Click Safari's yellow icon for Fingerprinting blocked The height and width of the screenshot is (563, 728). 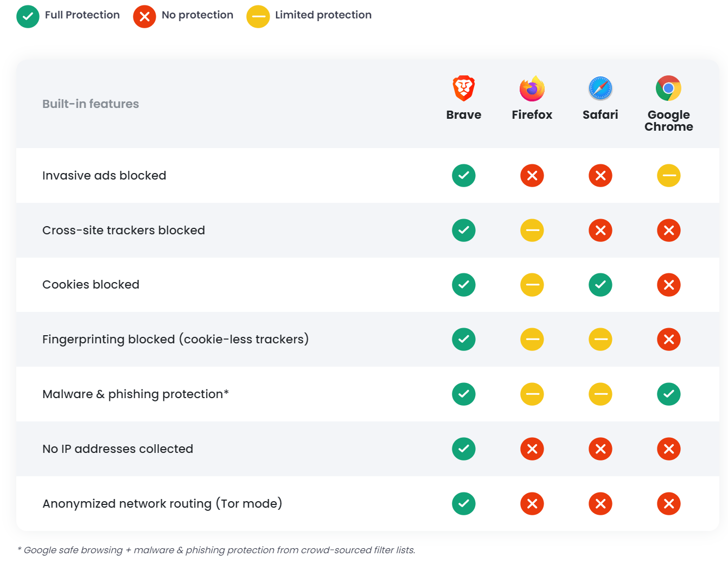(x=601, y=340)
